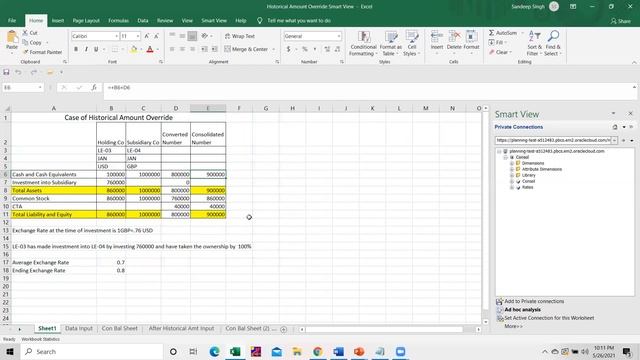This screenshot has width=640, height=360.
Task: Open the Merge & Center dropdown arrow
Action: coord(273,49)
